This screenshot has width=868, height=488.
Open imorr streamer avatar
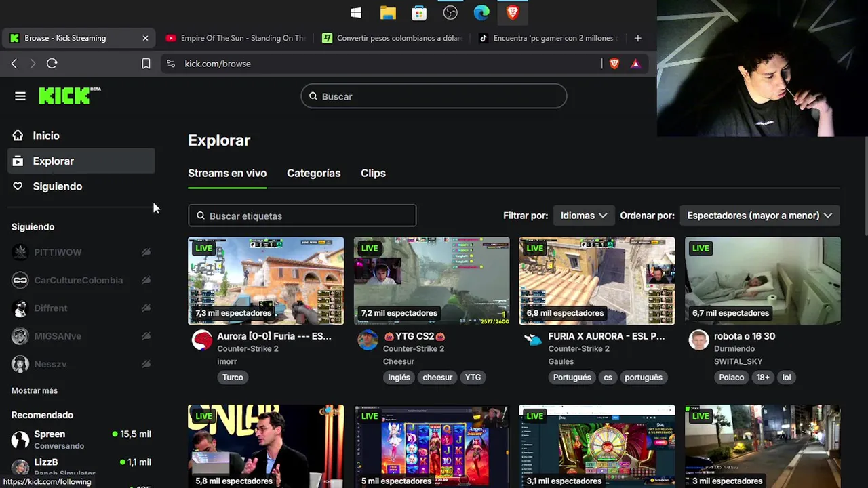click(202, 340)
